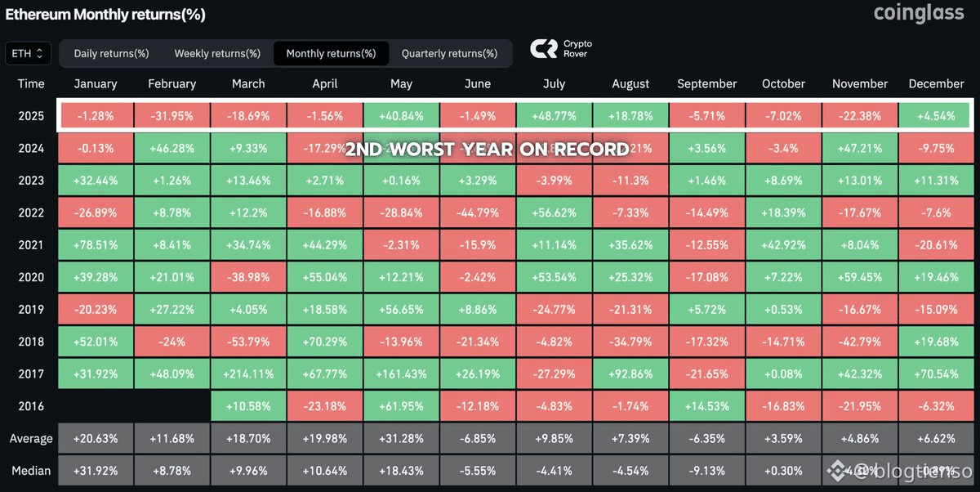Click the December column header
980x492 pixels.
click(936, 83)
